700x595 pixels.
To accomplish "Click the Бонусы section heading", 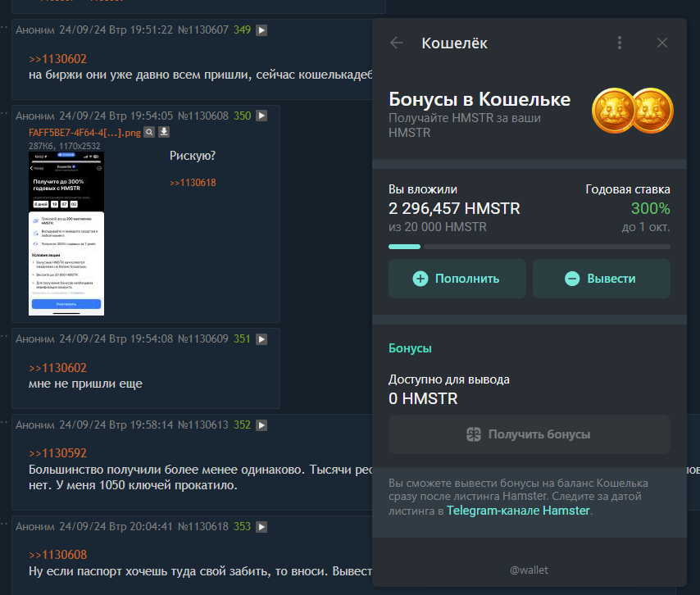I will coord(410,348).
